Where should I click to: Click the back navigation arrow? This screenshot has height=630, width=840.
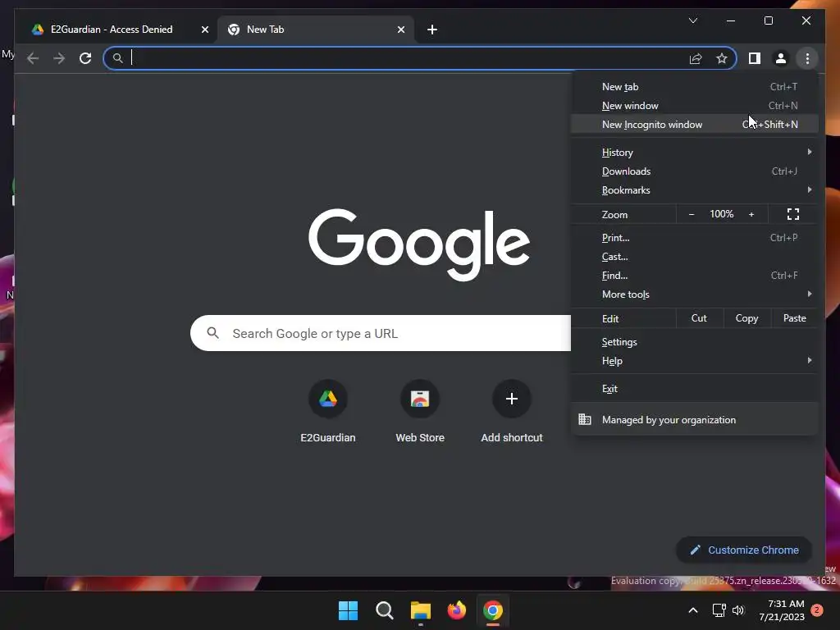[x=33, y=58]
